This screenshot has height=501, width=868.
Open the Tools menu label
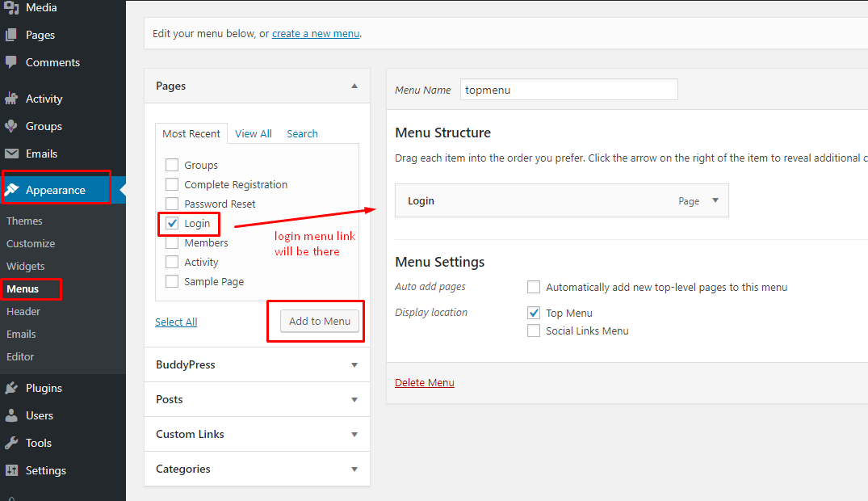tap(39, 443)
